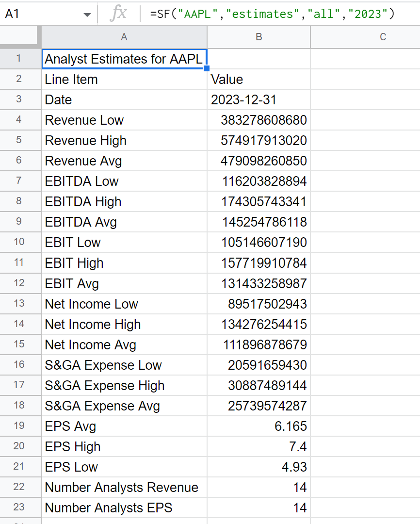
Task: Select row 12 header
Action: point(20,283)
